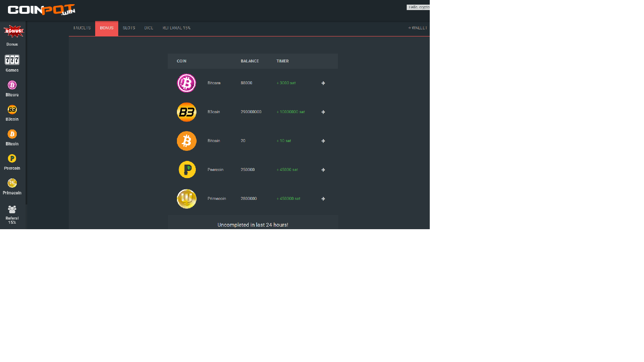
Task: Click the plus icon in B3coin row
Action: (323, 112)
